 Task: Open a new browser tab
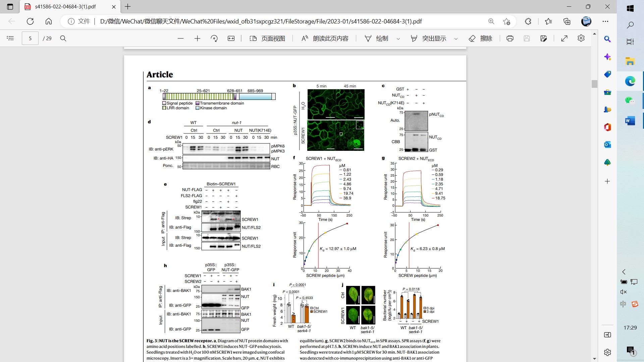pos(128,7)
